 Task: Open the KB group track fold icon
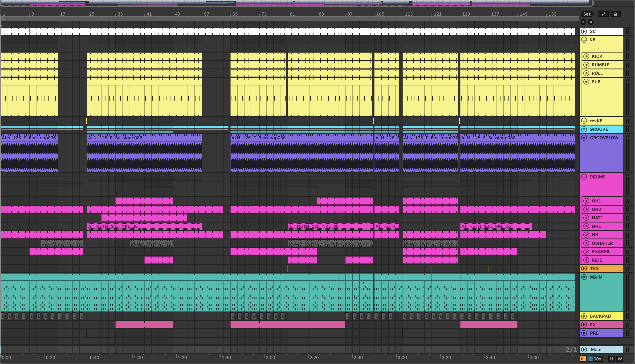(x=584, y=40)
